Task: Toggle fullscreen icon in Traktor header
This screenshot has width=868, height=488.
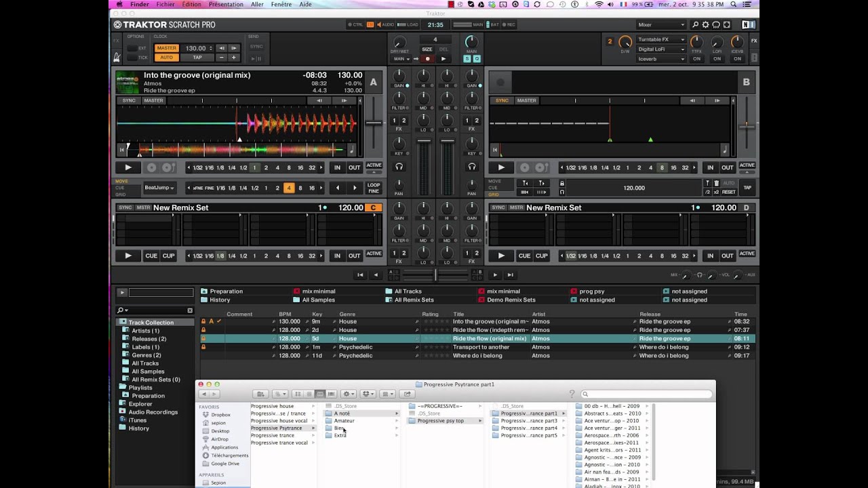Action: click(x=727, y=25)
